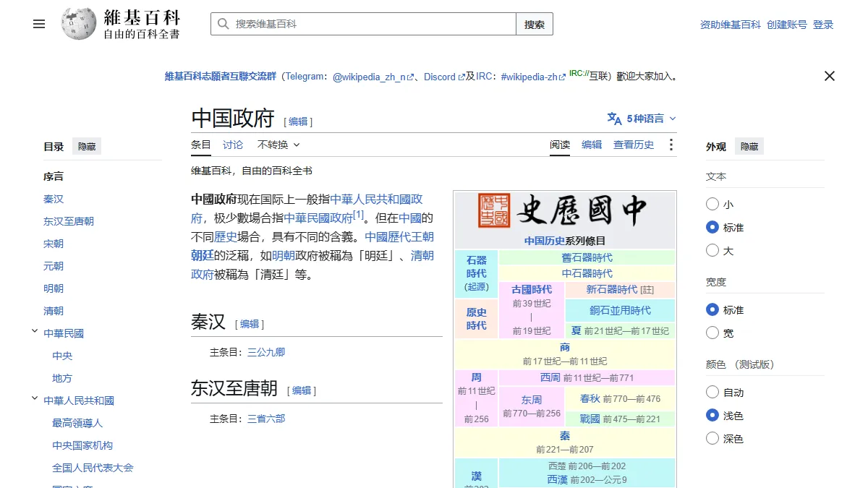
Task: Edit the 秦汉 section
Action: pos(250,324)
